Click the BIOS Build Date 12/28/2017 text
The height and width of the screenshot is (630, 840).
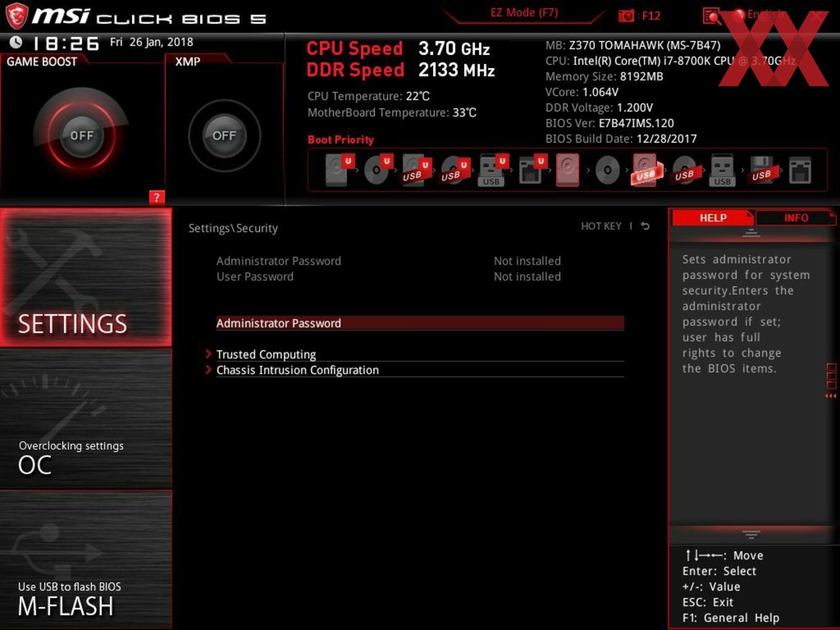(x=621, y=139)
